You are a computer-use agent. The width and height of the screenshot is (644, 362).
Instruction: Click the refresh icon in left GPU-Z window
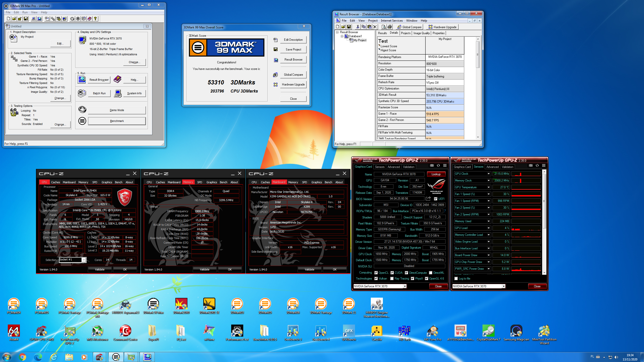(x=438, y=166)
